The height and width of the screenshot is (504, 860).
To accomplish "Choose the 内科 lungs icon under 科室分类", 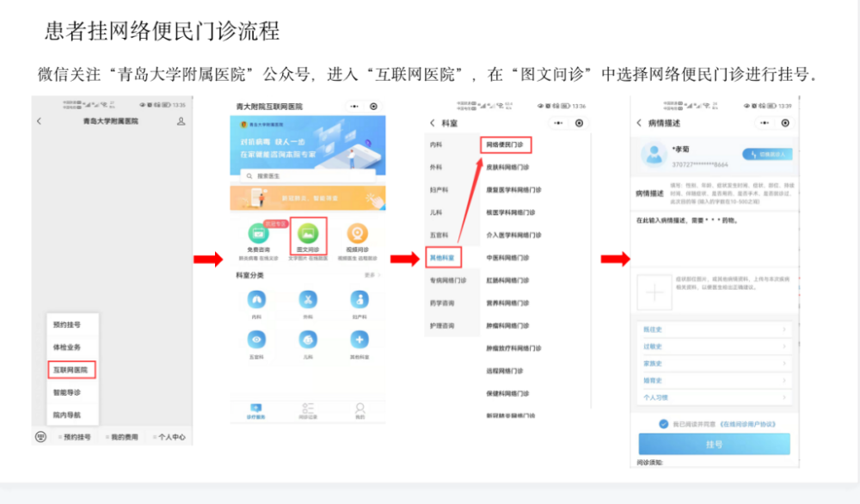I will (x=256, y=299).
